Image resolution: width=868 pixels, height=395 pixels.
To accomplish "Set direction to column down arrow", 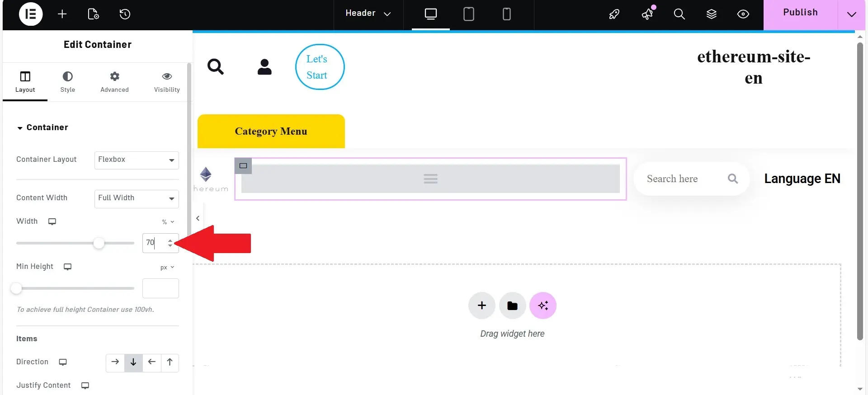I will pos(133,362).
